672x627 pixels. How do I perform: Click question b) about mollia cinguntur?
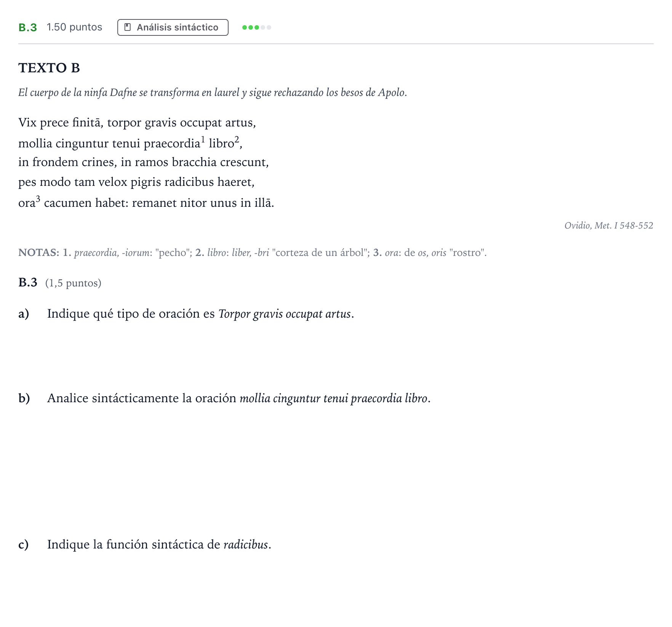224,398
